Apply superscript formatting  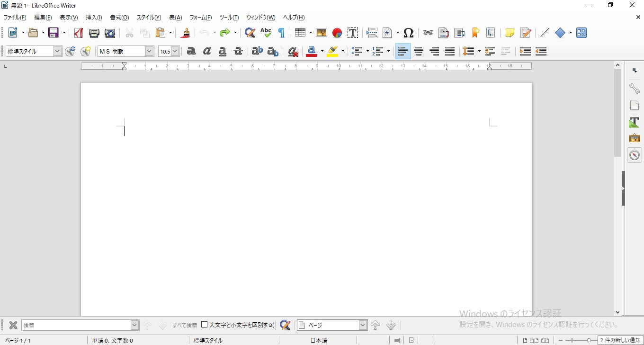257,51
